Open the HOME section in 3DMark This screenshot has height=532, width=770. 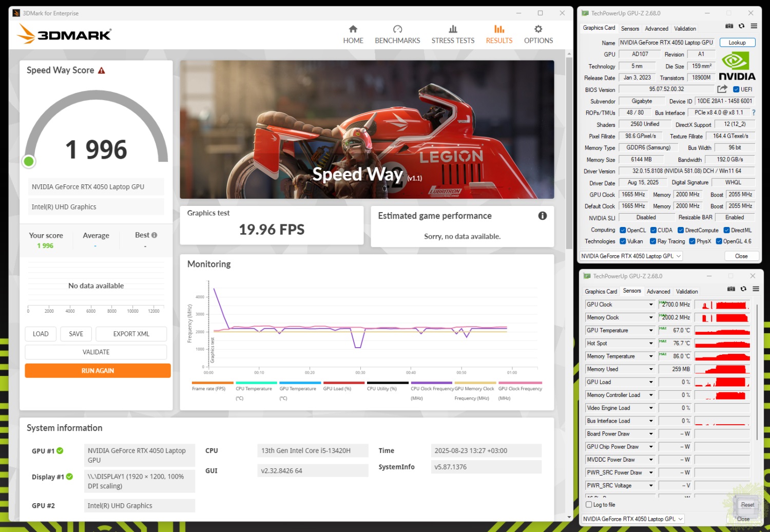point(353,34)
